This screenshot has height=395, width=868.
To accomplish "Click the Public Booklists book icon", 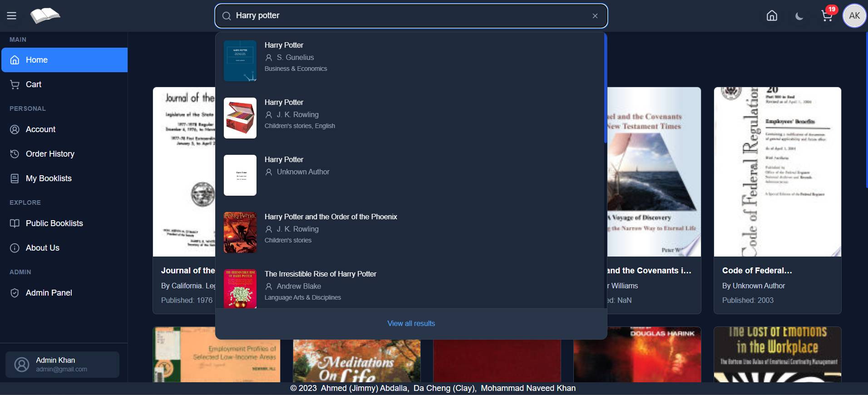I will point(15,223).
